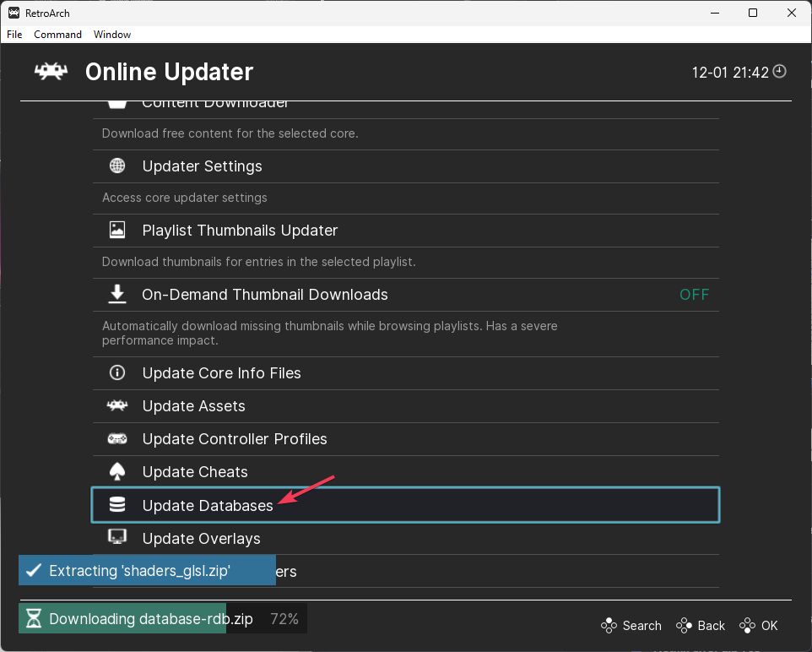This screenshot has height=652, width=812.
Task: Click the RetroArch app icon in the title bar
Action: tap(14, 13)
